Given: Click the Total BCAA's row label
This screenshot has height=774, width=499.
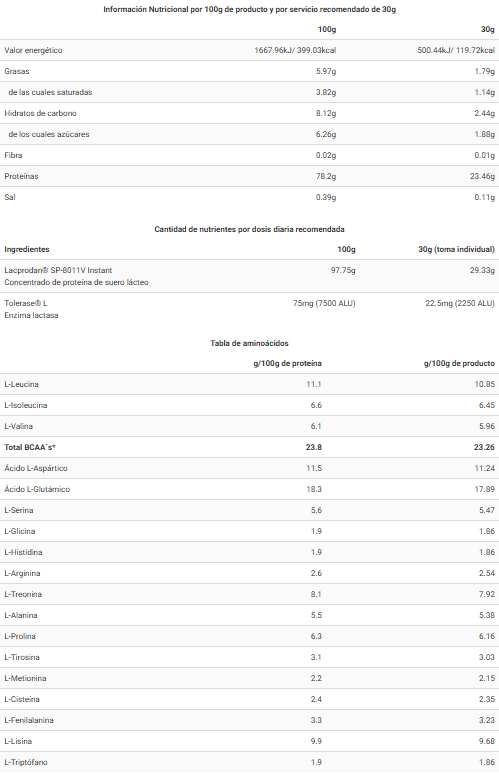Looking at the screenshot, I should [x=30, y=447].
